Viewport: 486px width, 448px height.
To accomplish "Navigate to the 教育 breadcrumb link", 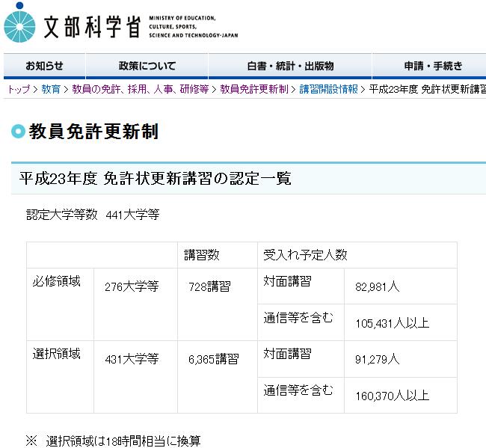I will (x=51, y=89).
